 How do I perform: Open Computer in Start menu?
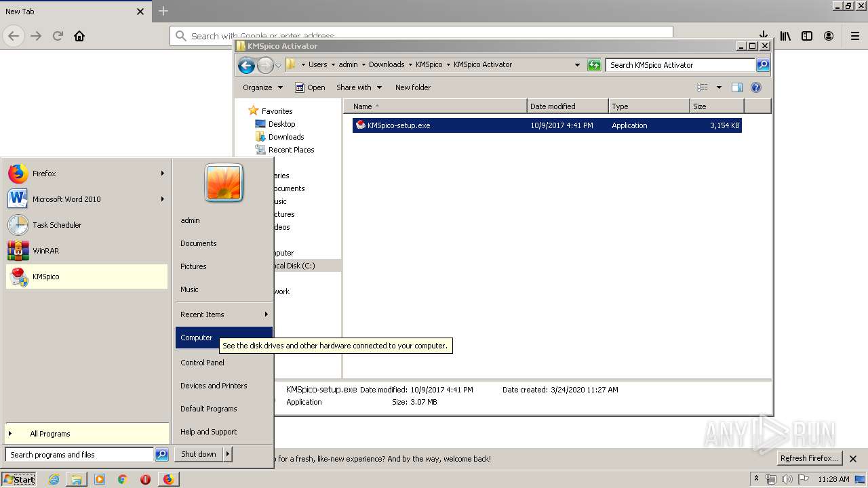pos(224,338)
